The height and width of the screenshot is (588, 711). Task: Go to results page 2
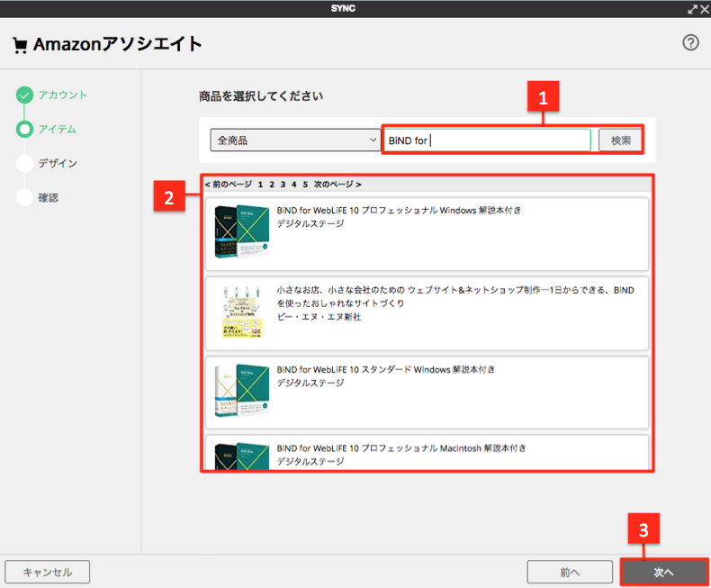(272, 185)
